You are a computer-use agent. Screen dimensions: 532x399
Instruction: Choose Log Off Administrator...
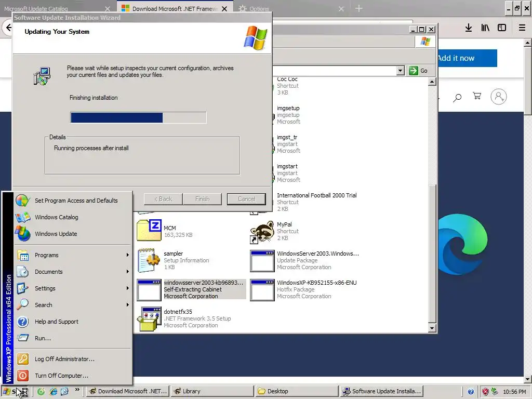click(x=73, y=359)
